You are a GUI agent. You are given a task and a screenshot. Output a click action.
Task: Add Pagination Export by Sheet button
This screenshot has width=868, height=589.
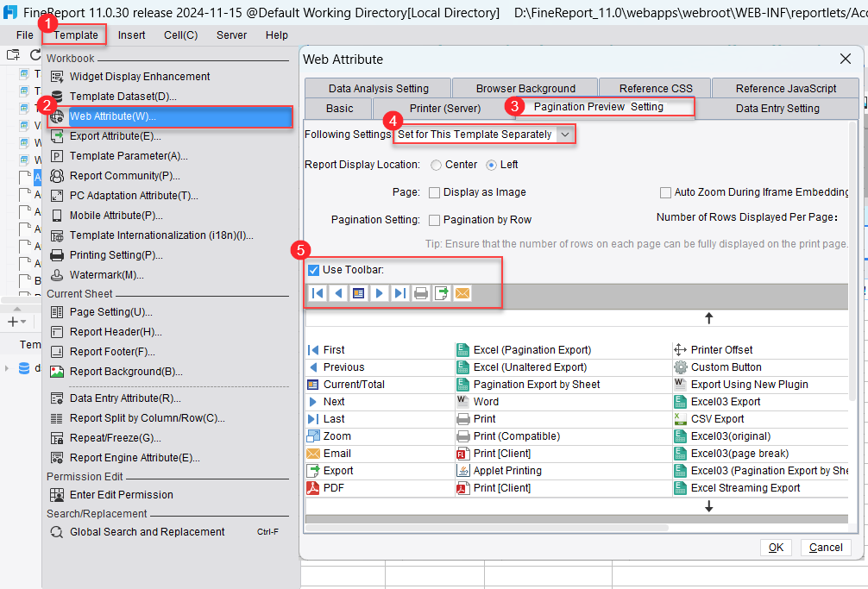click(x=529, y=385)
